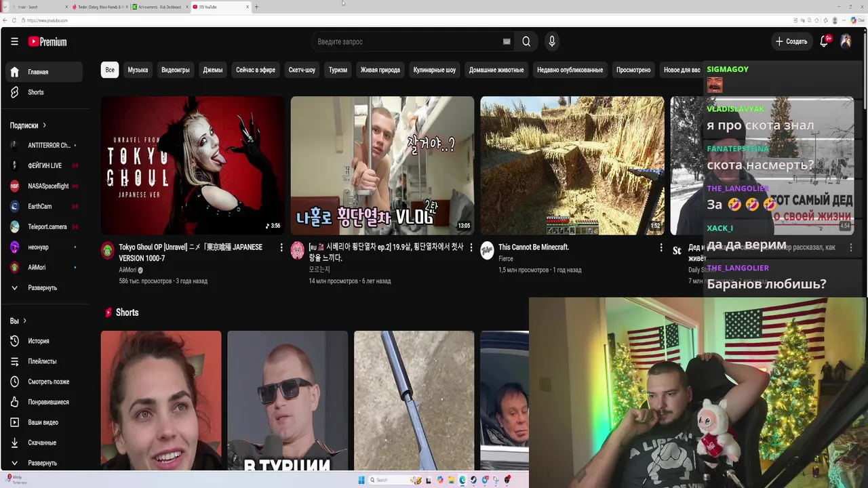Open the hamburger guide menu

14,41
